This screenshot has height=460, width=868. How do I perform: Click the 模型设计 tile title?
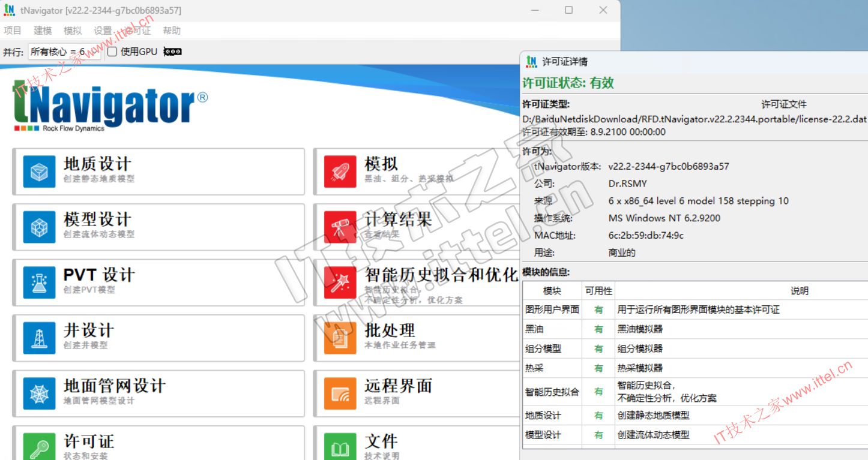(x=97, y=220)
